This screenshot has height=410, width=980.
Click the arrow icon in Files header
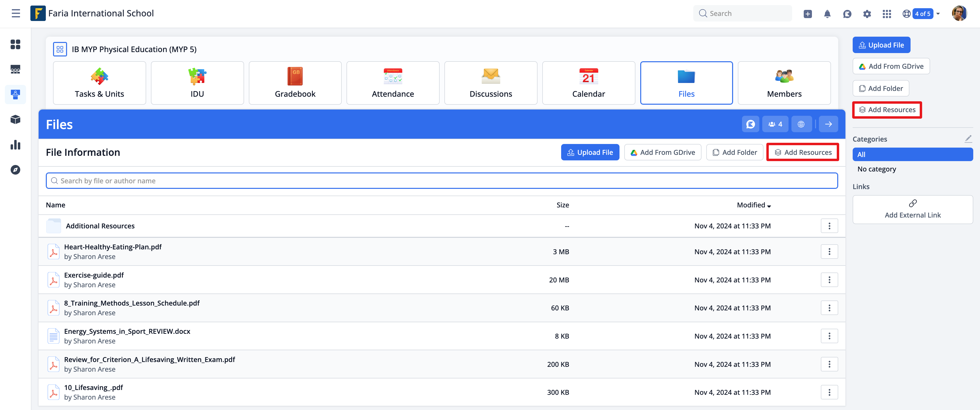pos(828,124)
